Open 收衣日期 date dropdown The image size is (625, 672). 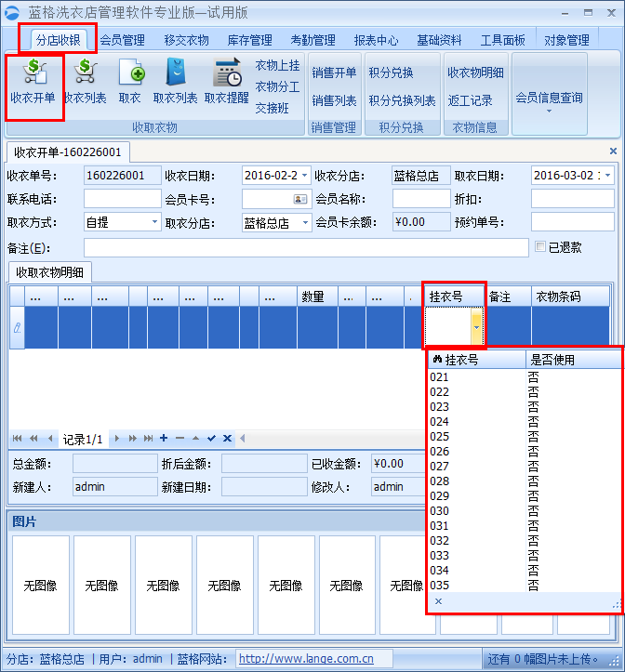[304, 176]
